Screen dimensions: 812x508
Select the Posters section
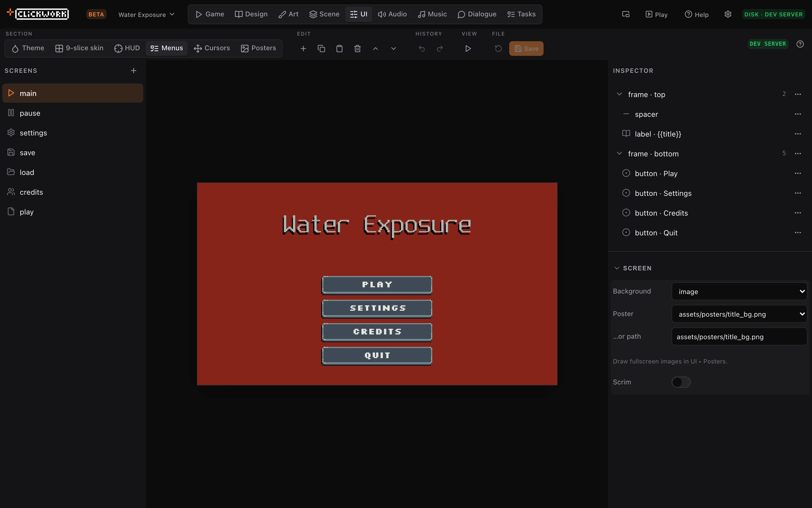(258, 48)
